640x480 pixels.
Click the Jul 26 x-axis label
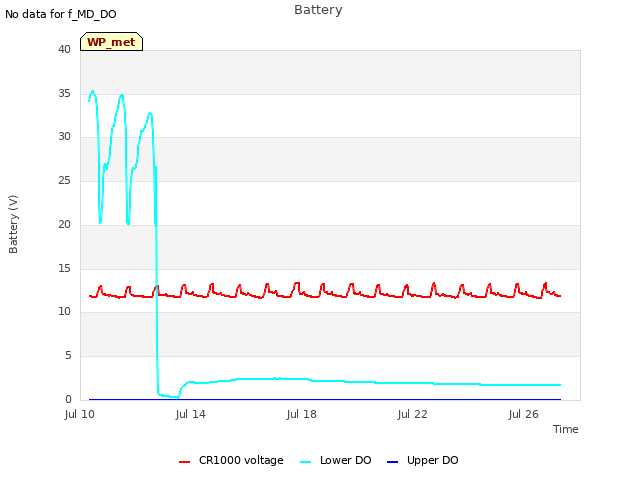pyautogui.click(x=524, y=414)
